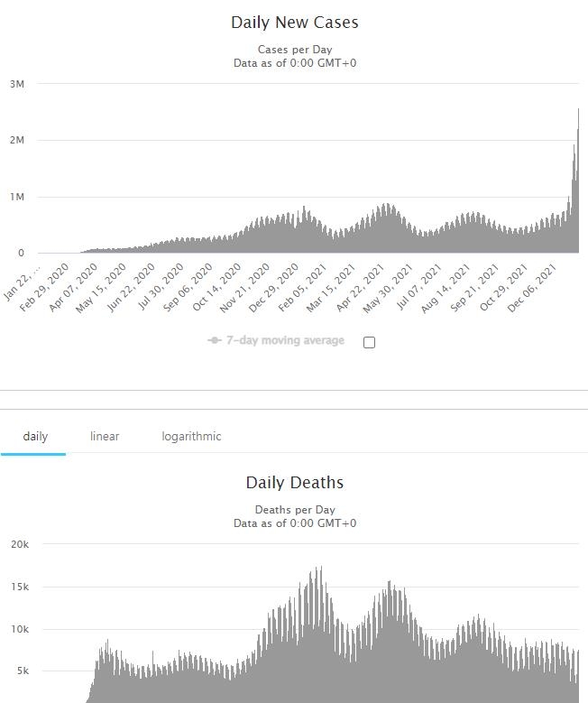Switch to the logarithmic tab
The image size is (588, 703).
click(x=191, y=436)
